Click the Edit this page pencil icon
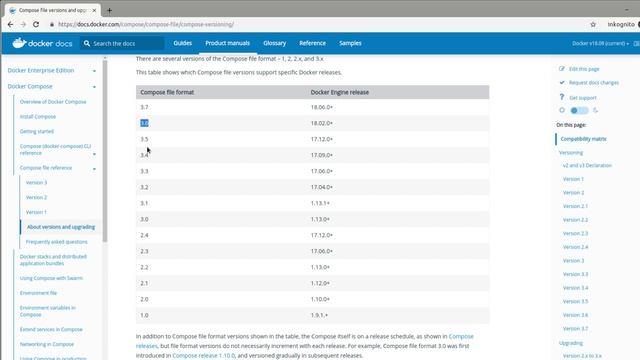The width and height of the screenshot is (640, 360). (x=562, y=69)
